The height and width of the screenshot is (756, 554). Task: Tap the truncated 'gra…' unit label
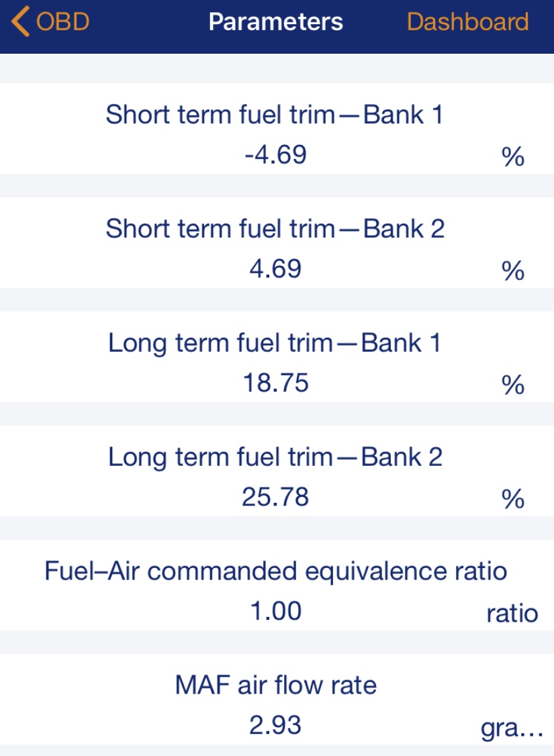pos(512,728)
